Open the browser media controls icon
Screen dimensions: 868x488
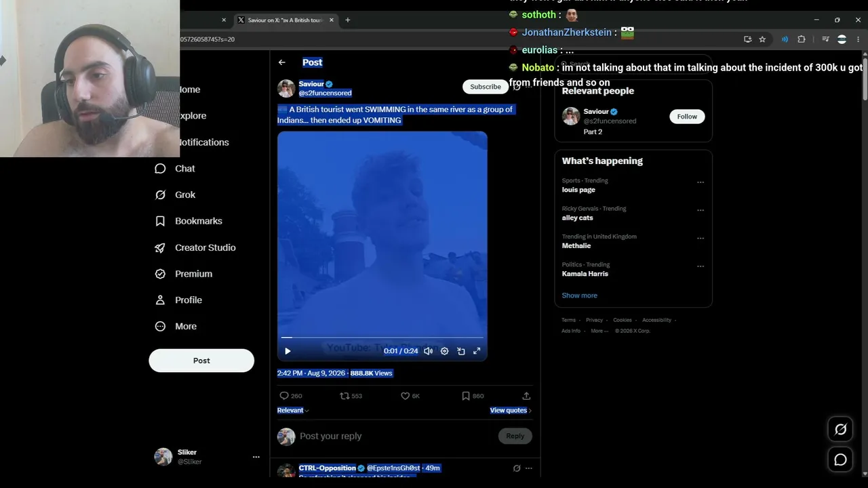click(x=825, y=39)
